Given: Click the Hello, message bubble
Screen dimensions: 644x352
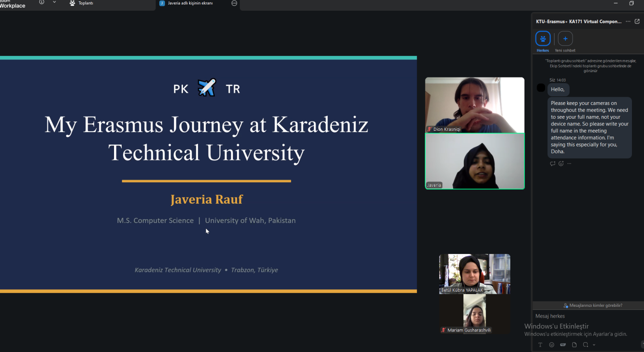Looking at the screenshot, I should [x=558, y=90].
